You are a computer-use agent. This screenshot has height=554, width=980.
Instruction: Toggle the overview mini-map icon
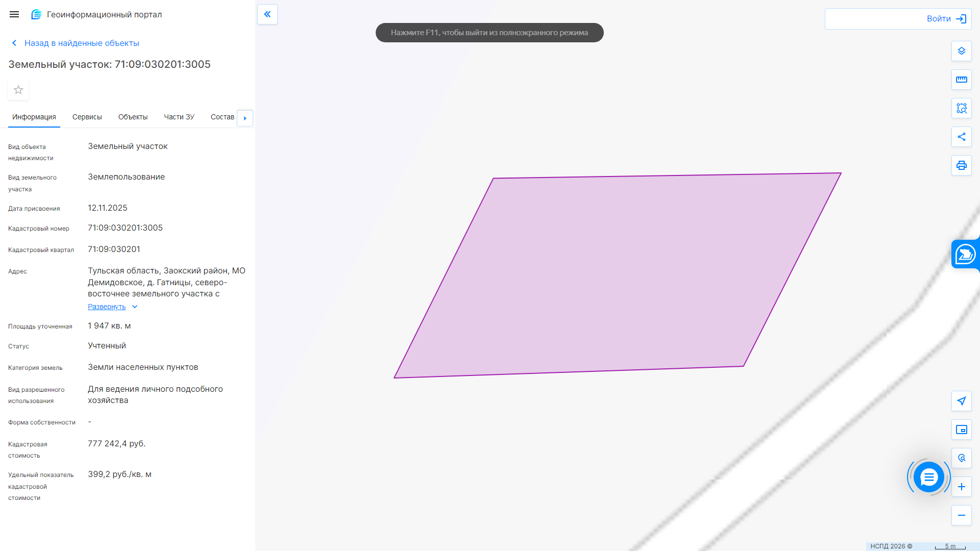tap(961, 430)
